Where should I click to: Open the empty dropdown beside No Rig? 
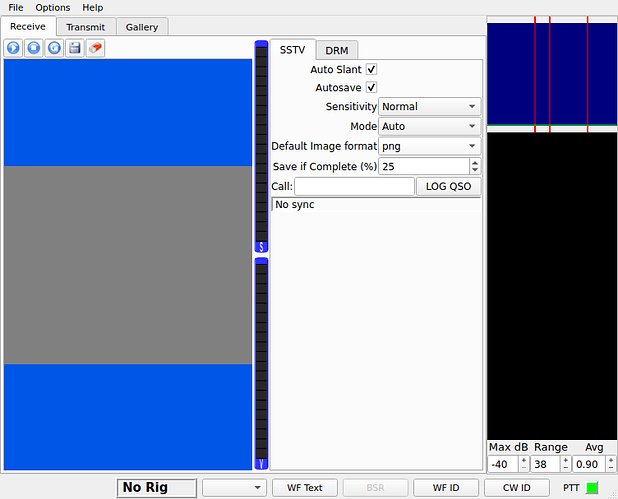click(x=234, y=488)
